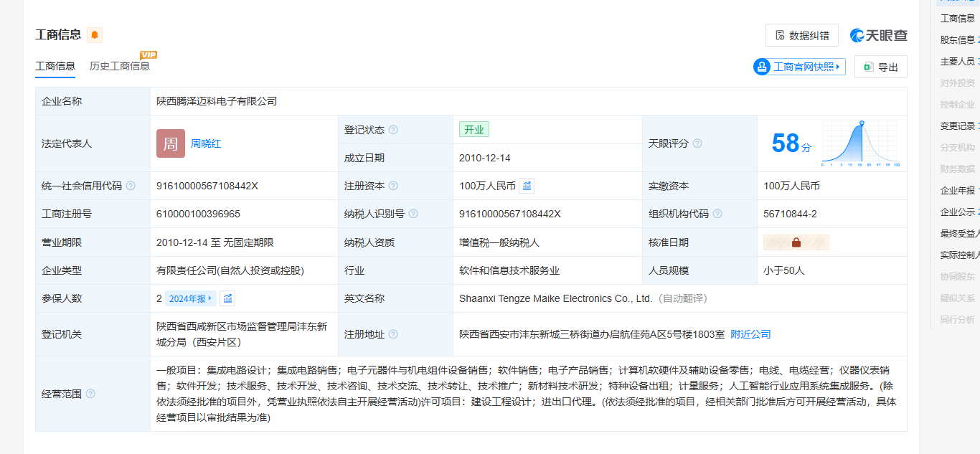Click chart icon beside 2024年报
The image size is (980, 454).
tap(227, 298)
